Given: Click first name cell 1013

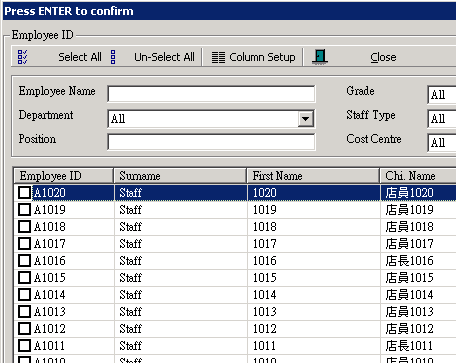Looking at the screenshot, I should tap(265, 312).
